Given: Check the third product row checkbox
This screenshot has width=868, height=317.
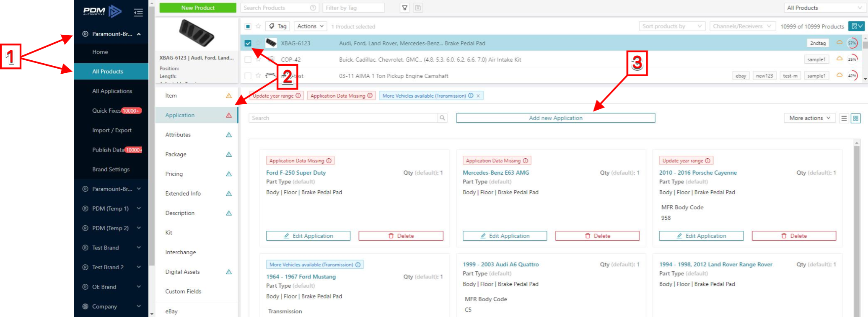Looking at the screenshot, I should pyautogui.click(x=248, y=76).
